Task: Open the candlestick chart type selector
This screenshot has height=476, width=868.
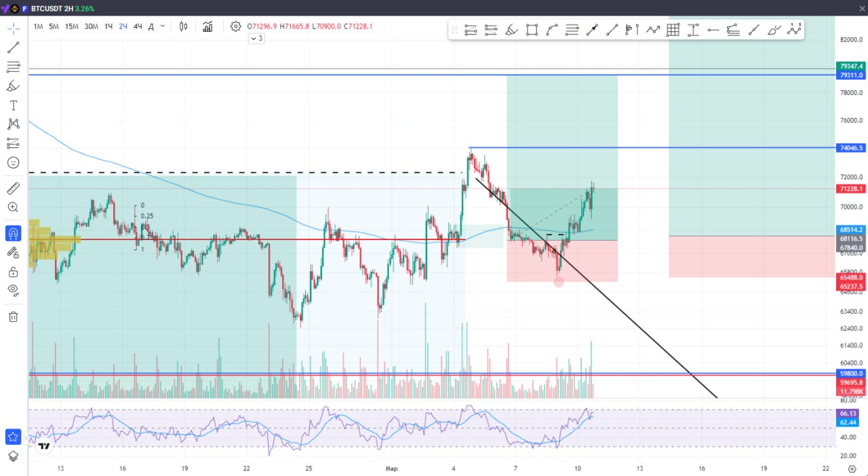Action: pos(183,26)
